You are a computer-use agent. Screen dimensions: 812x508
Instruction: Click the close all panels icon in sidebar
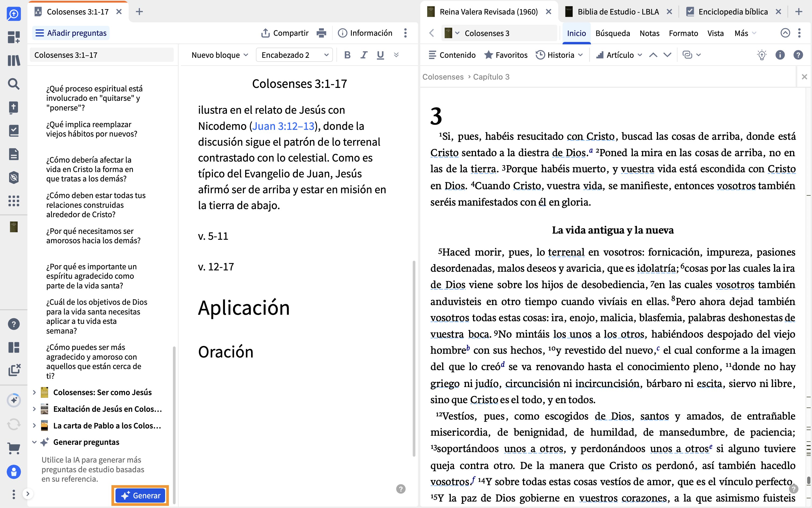(x=14, y=370)
